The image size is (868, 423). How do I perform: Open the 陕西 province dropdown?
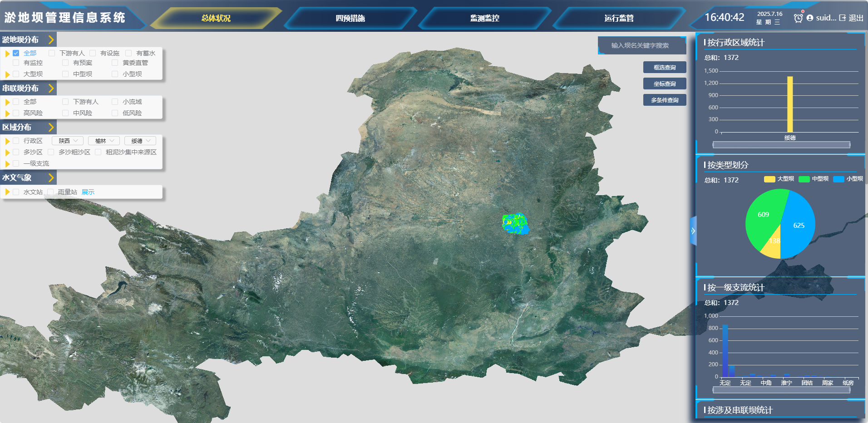pos(68,141)
